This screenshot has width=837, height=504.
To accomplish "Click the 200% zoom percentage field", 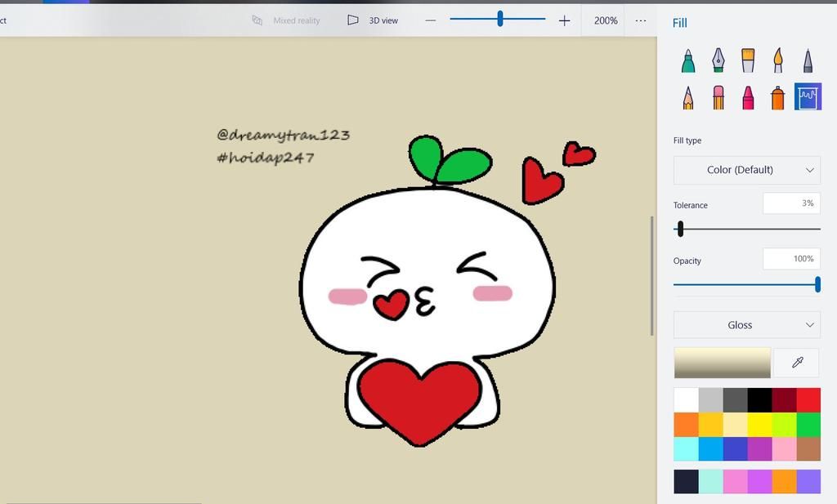I will pyautogui.click(x=606, y=20).
